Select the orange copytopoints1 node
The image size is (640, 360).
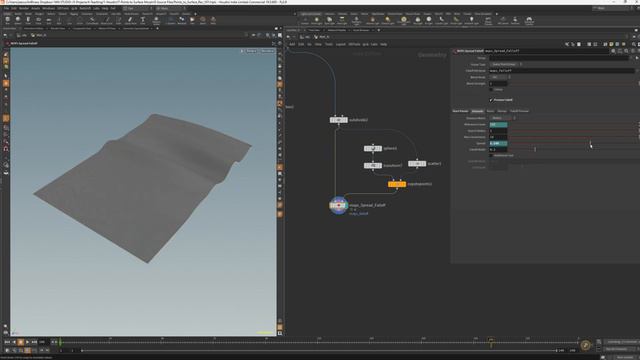pyautogui.click(x=397, y=184)
